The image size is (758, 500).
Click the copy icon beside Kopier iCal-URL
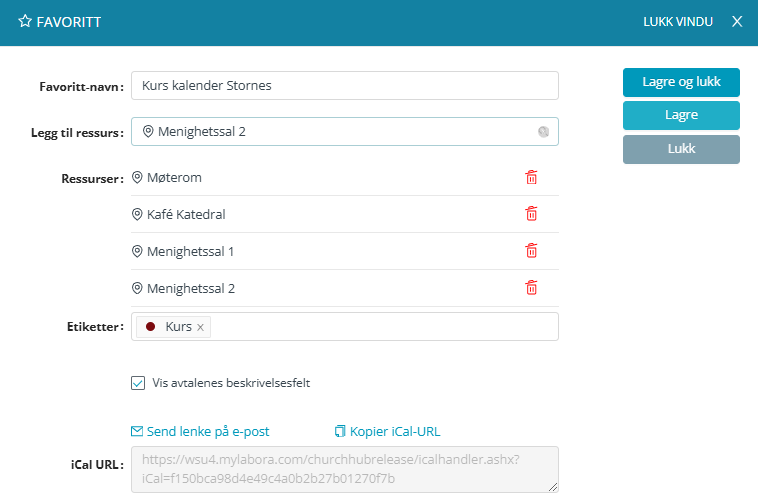click(x=340, y=432)
